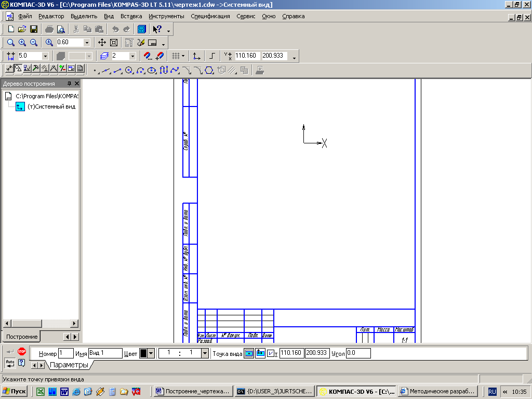The height and width of the screenshot is (399, 532).
Task: Toggle the orthogonal drawing mode button
Action: tap(211, 56)
